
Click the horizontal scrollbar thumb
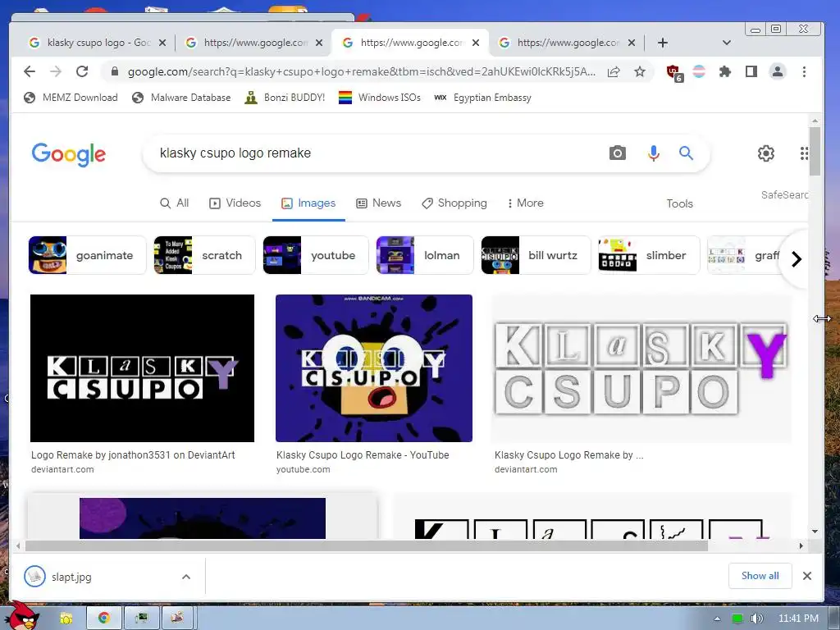click(x=367, y=546)
